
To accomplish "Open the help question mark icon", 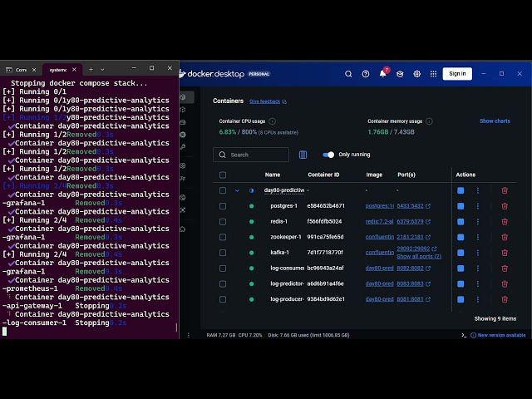I will click(366, 74).
